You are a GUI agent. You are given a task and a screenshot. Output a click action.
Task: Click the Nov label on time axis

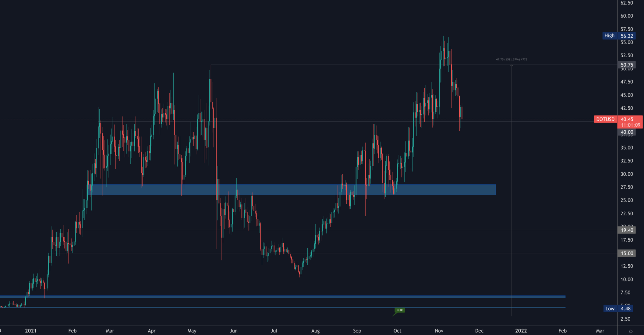pyautogui.click(x=439, y=331)
